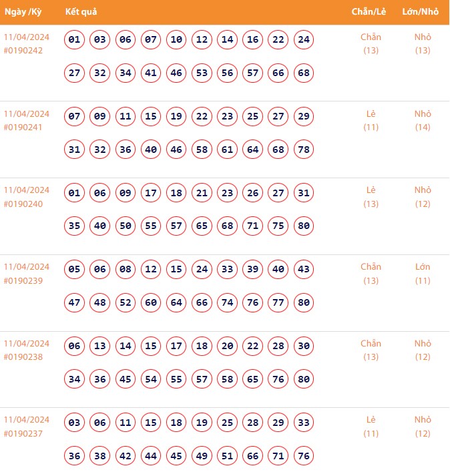Click ball 49 in draw #0190237
Viewport: 450px width, 476px height.
click(x=202, y=456)
